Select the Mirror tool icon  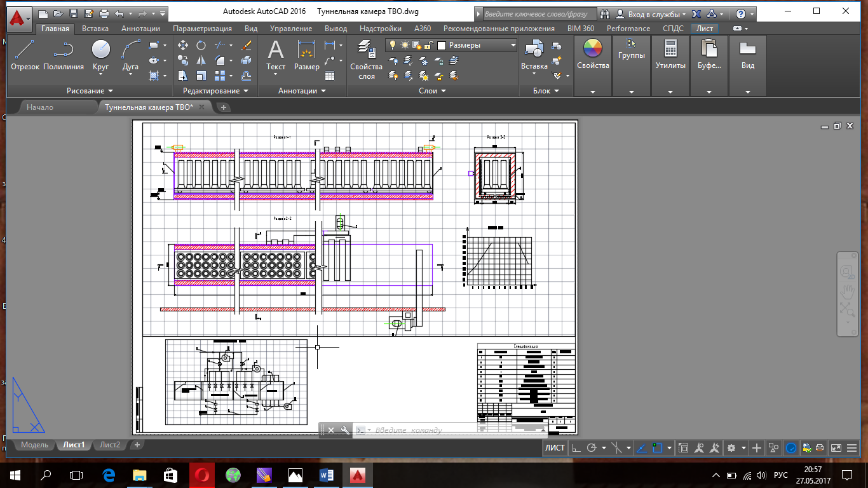coord(201,60)
